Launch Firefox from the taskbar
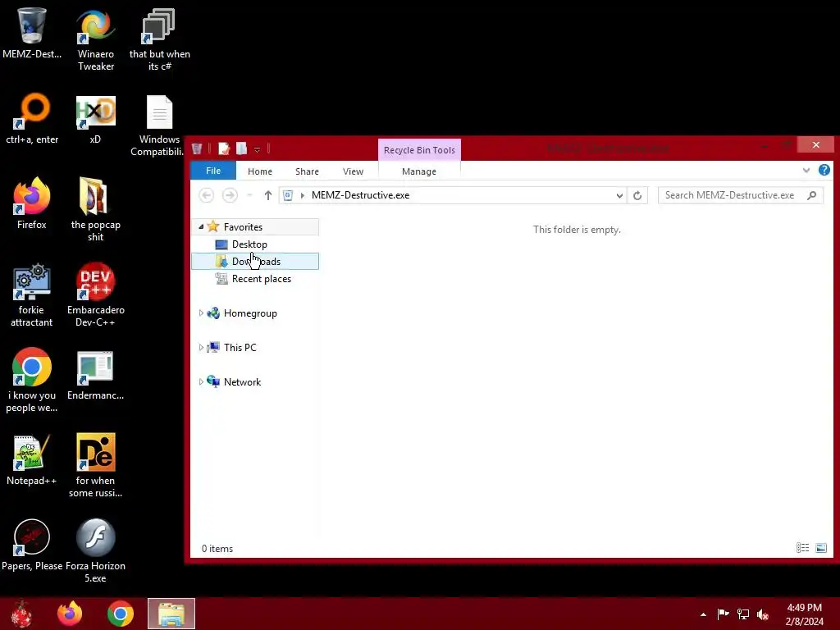The image size is (840, 630). point(71,614)
